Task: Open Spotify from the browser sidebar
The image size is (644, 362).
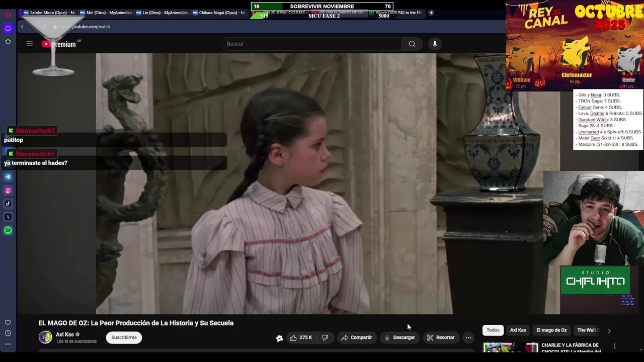Action: [8, 231]
